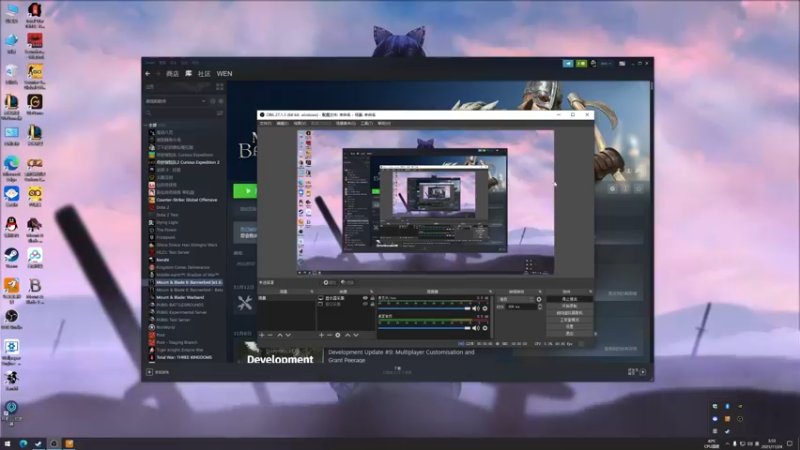Open the WEN profile tab in Steam
The image size is (800, 450).
coord(224,74)
